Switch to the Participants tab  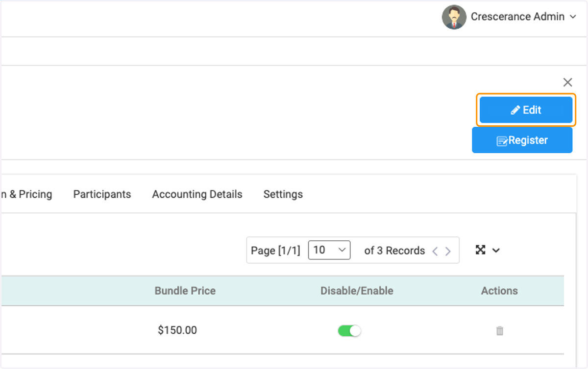click(x=102, y=194)
